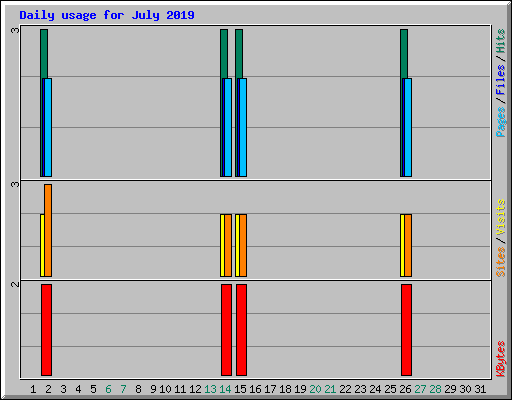Click the cyan Pages bar for day 15
The width and height of the screenshot is (512, 400).
[243, 127]
